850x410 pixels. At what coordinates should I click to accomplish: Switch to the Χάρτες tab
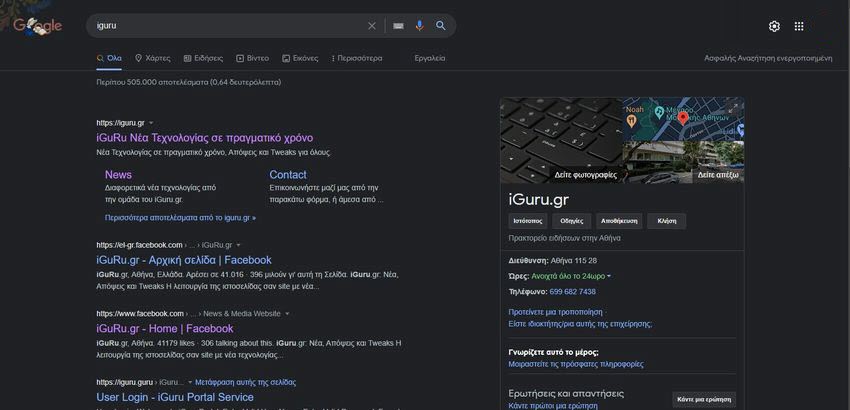tap(152, 58)
